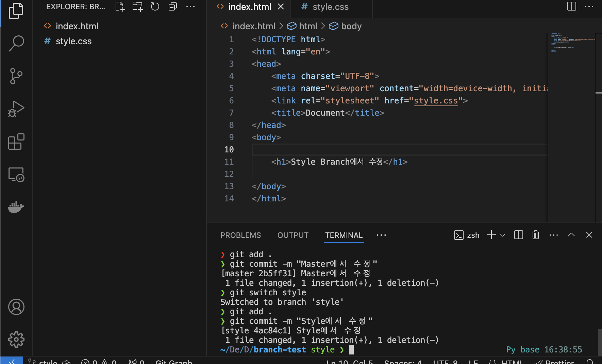Select the index.html editor tab

[x=249, y=7]
